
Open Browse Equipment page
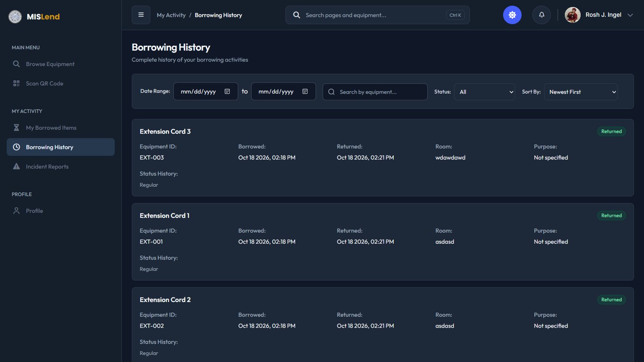[x=61, y=64]
